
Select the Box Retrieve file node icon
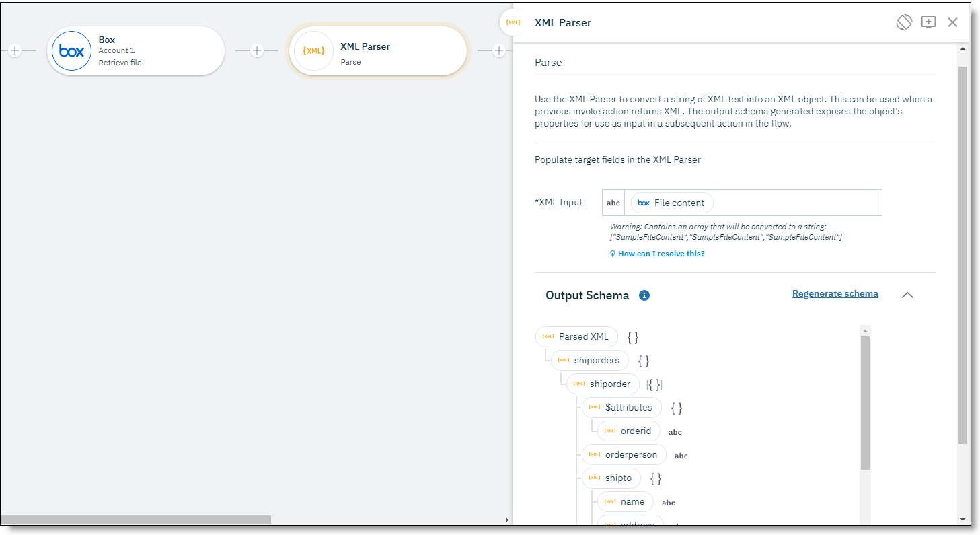tap(71, 50)
